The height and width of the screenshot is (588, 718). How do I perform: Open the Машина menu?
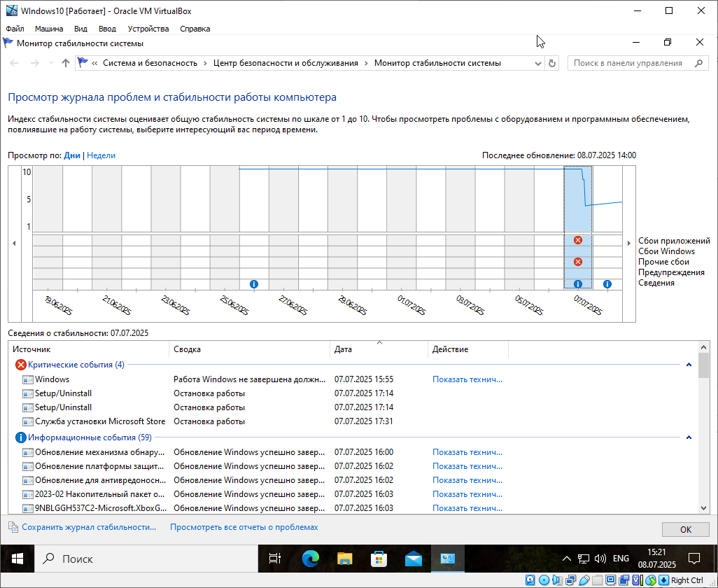click(x=49, y=29)
